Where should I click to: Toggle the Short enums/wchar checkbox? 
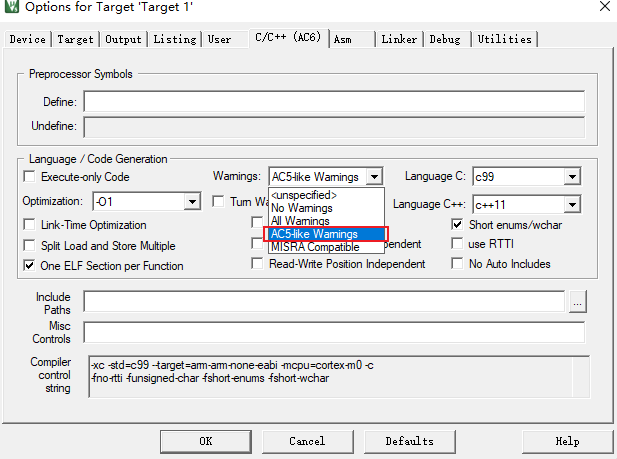(458, 225)
